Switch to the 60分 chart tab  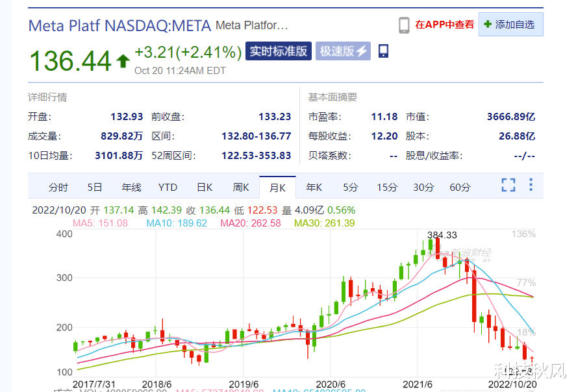[x=460, y=188]
